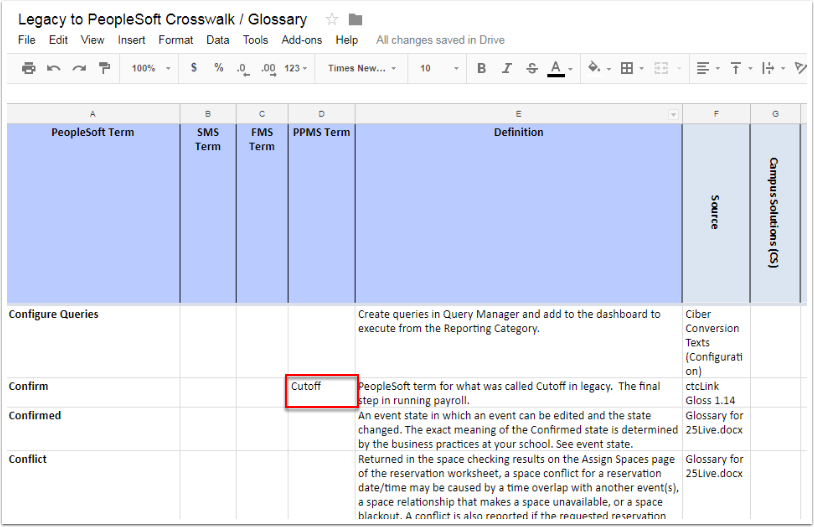Select the Paint format roller
The width and height of the screenshot is (814, 527).
tap(104, 68)
